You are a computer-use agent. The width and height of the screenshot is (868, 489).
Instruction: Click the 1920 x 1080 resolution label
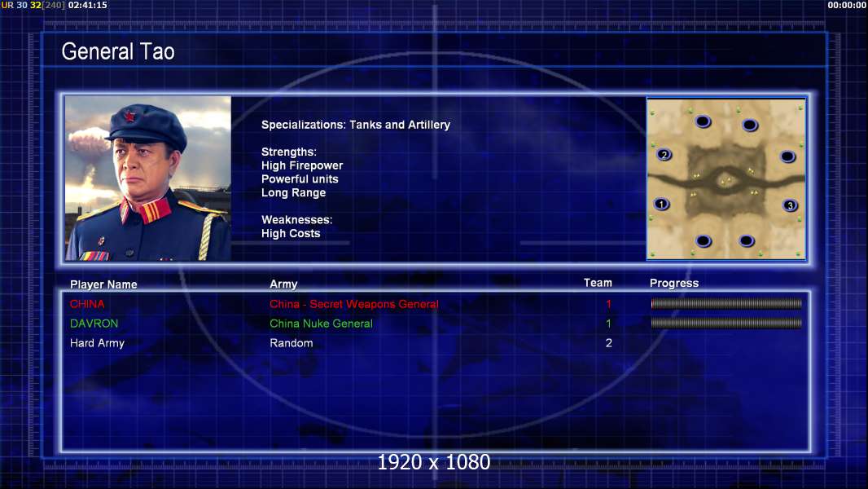(x=433, y=462)
